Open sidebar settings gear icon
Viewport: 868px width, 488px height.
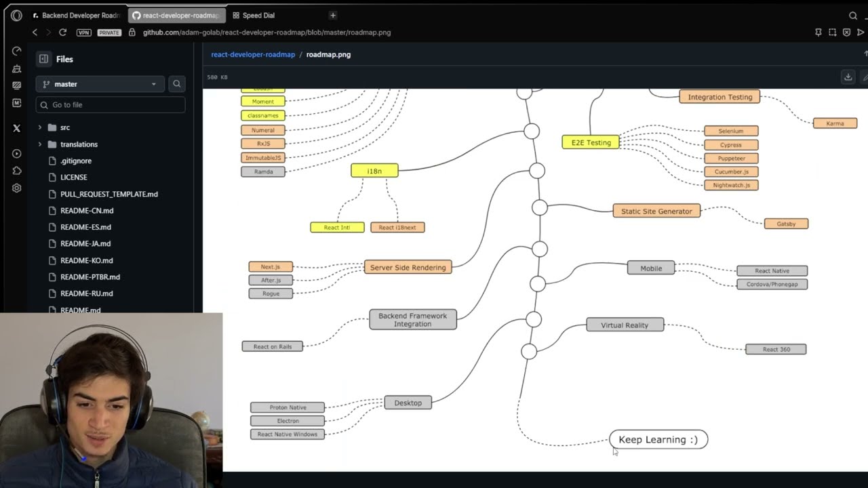click(17, 188)
